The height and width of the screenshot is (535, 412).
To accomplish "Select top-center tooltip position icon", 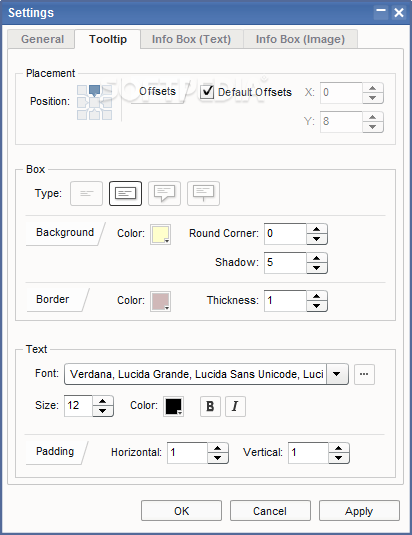I will pos(94,91).
